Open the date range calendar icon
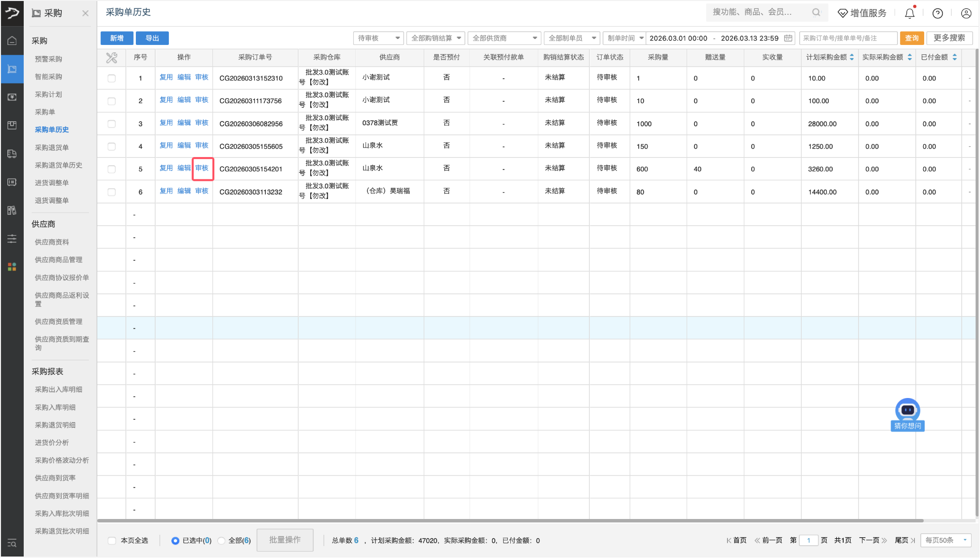The image size is (980, 558). coord(788,38)
